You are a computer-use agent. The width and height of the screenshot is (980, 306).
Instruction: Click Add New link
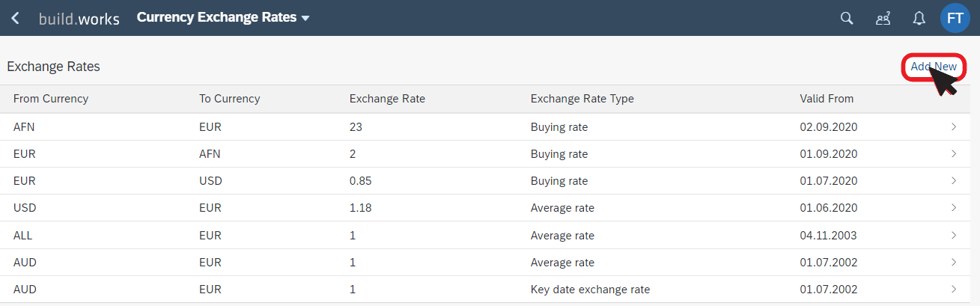point(933,67)
